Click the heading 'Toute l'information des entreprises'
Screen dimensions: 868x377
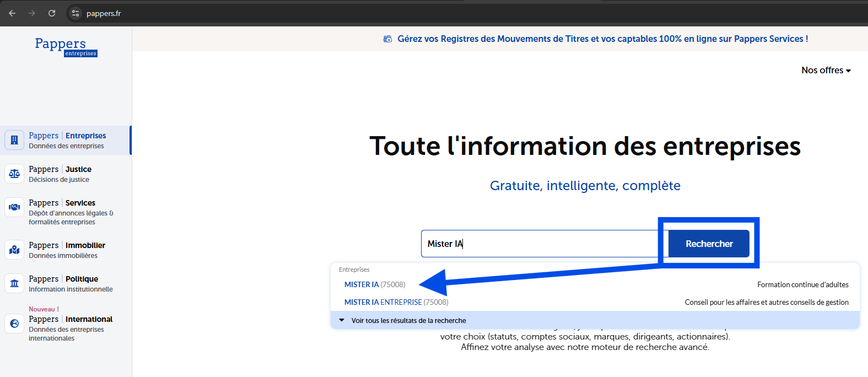tap(585, 146)
